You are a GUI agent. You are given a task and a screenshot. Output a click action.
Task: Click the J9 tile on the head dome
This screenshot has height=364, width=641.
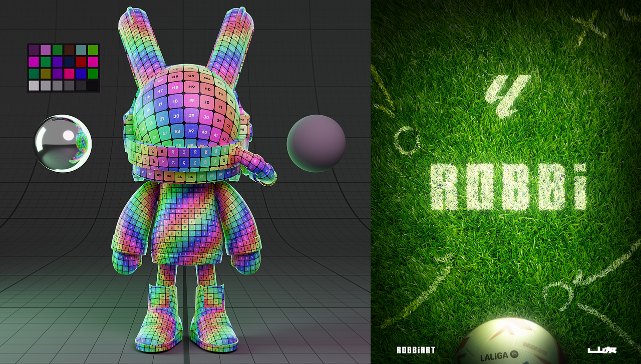[191, 116]
